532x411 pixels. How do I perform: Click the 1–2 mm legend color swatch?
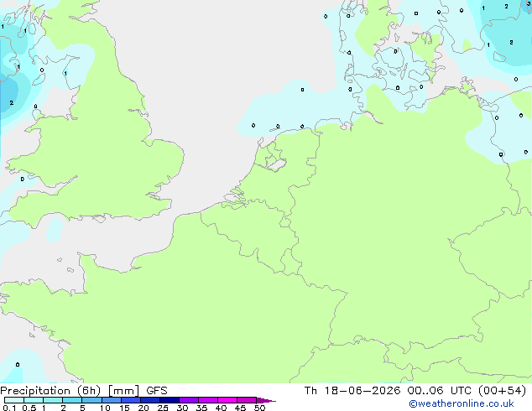[53, 400]
